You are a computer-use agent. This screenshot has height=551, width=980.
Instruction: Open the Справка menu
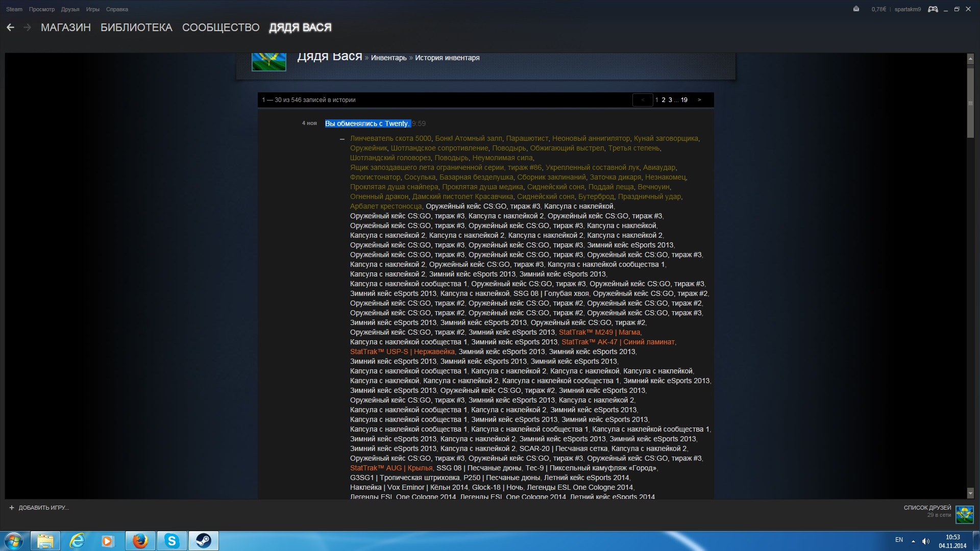pos(117,9)
